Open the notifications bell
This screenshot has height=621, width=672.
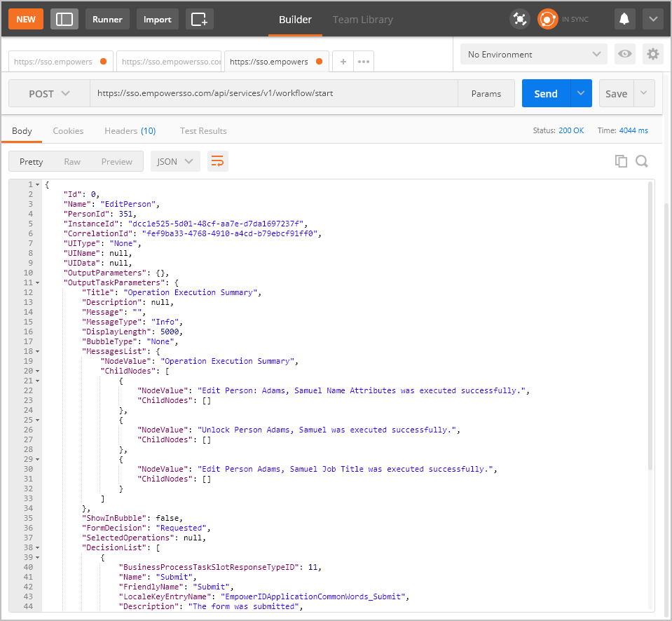(624, 19)
